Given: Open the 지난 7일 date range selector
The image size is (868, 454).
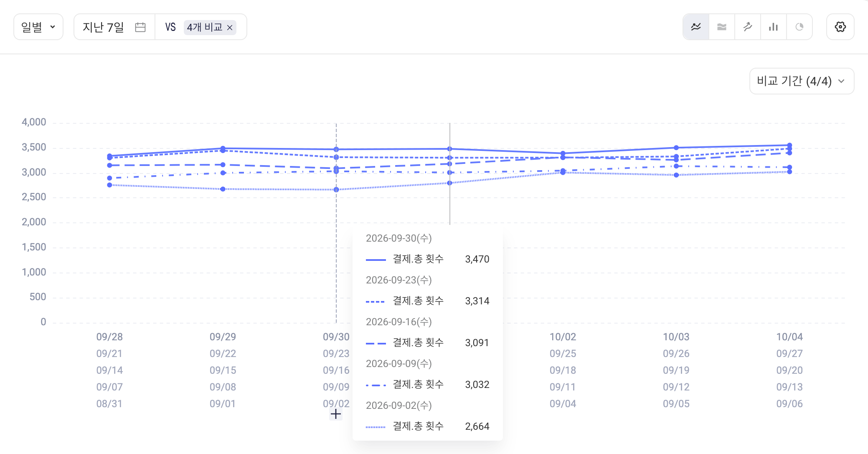Looking at the screenshot, I should pyautogui.click(x=114, y=27).
